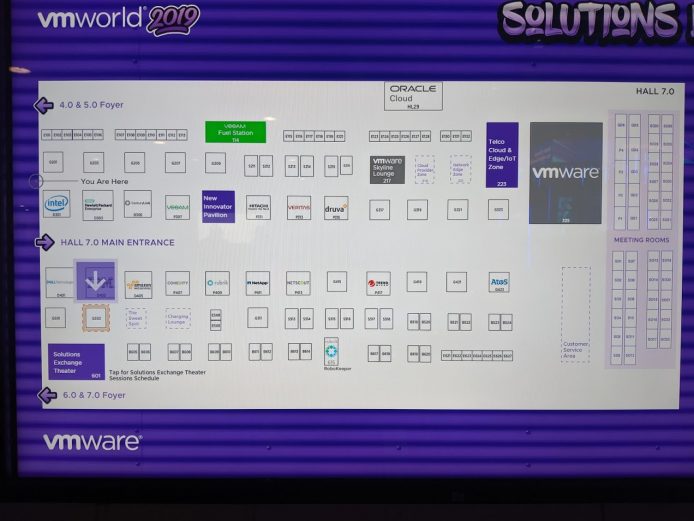Viewport: 694px width, 521px height.
Task: Tap the Rubrik booth logo
Action: [x=217, y=283]
